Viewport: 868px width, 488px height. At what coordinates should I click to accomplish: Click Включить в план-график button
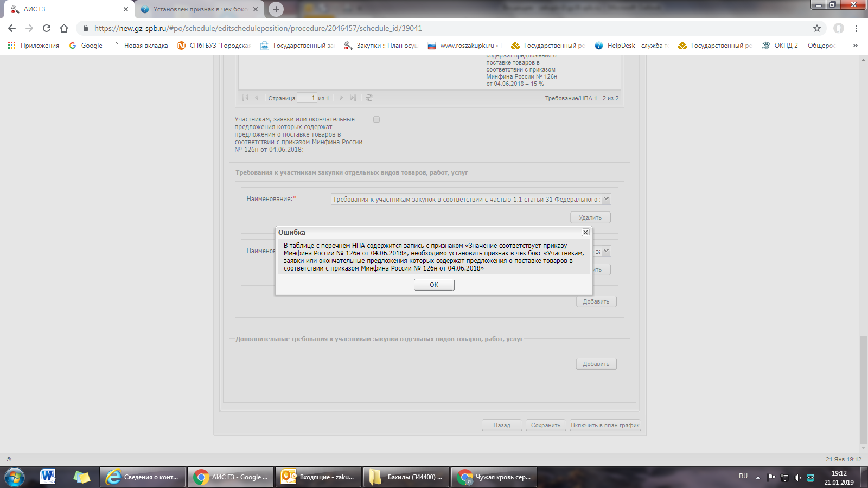coord(605,425)
